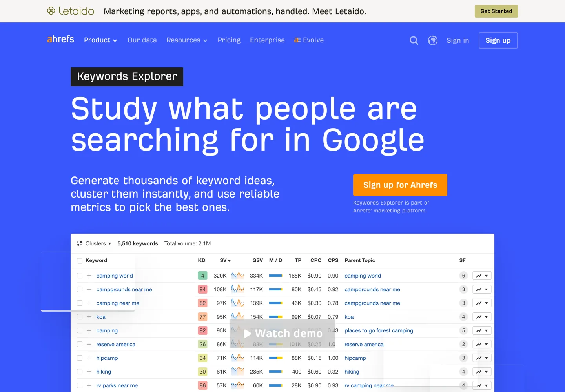Click plus icon beside reserve america
Image resolution: width=565 pixels, height=392 pixels.
(89, 344)
